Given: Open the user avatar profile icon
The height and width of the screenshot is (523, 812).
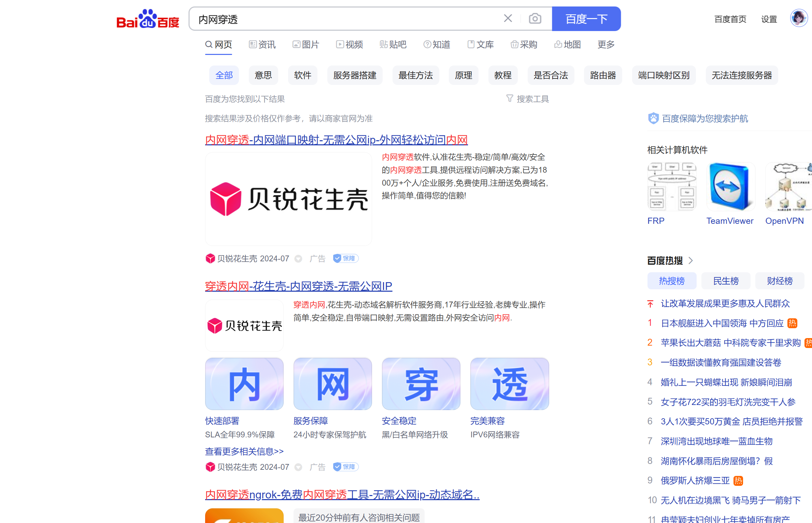Looking at the screenshot, I should [x=799, y=18].
